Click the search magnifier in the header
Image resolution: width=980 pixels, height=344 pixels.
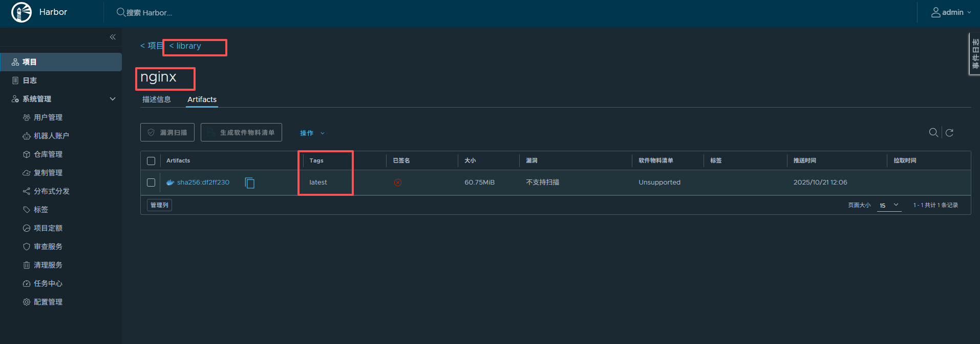(x=121, y=12)
